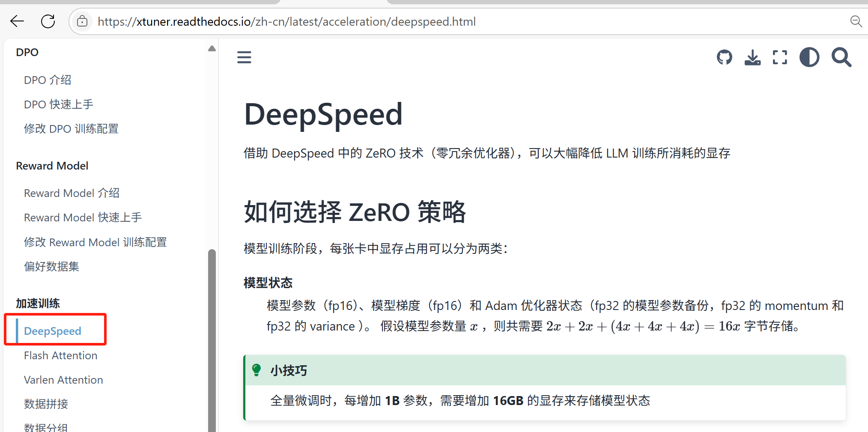Image resolution: width=868 pixels, height=432 pixels.
Task: Click the lightbulb icon in 小技巧 box
Action: tap(257, 370)
